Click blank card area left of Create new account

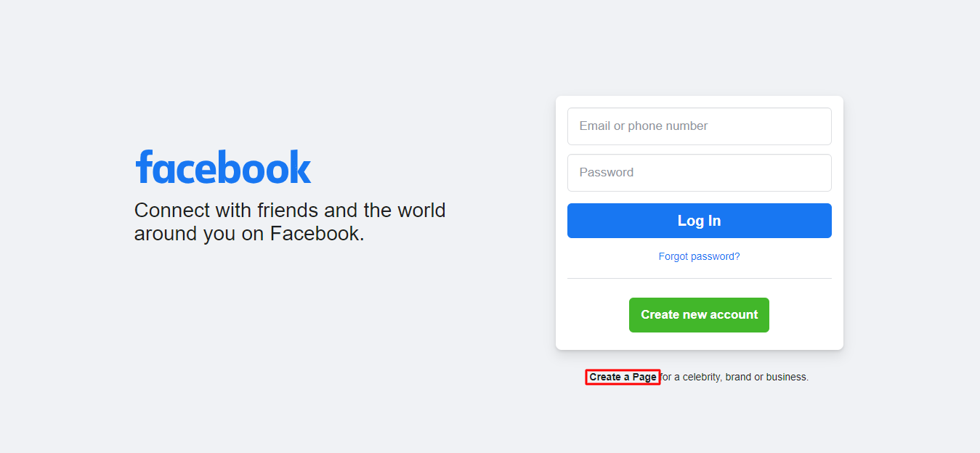pyautogui.click(x=592, y=315)
